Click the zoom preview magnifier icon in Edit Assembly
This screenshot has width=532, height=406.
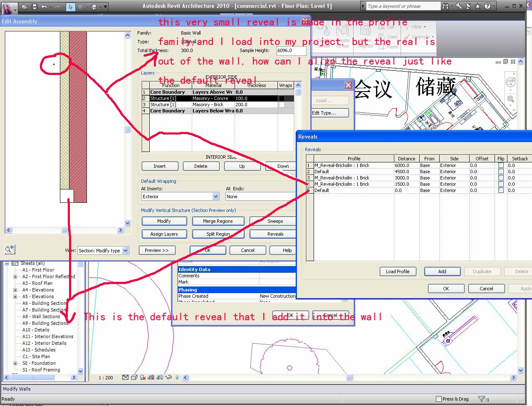[10, 249]
